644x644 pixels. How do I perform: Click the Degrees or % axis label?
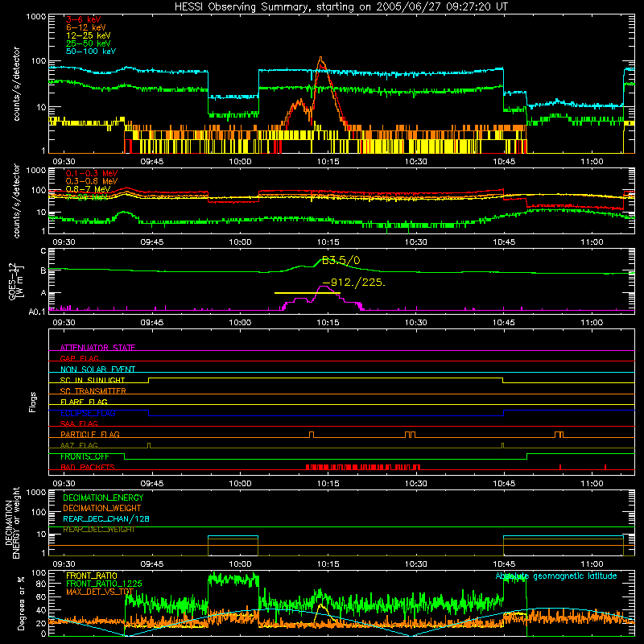21,603
